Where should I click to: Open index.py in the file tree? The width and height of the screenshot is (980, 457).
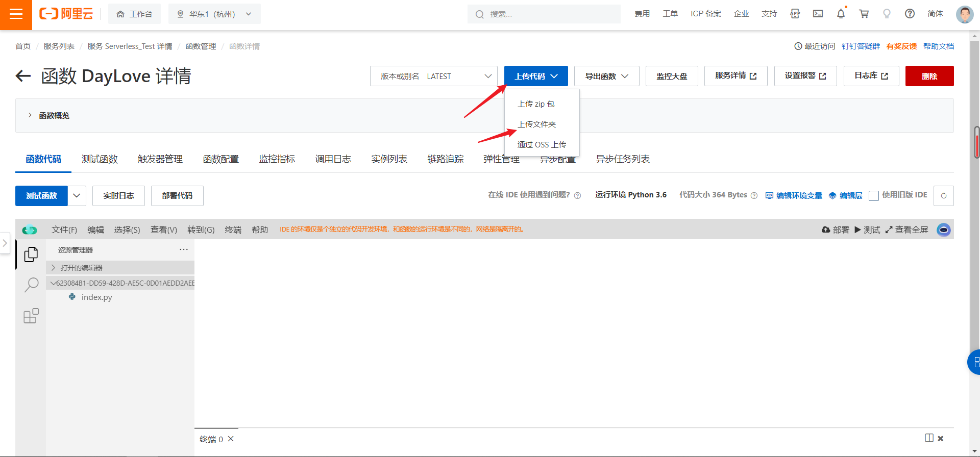tap(96, 297)
